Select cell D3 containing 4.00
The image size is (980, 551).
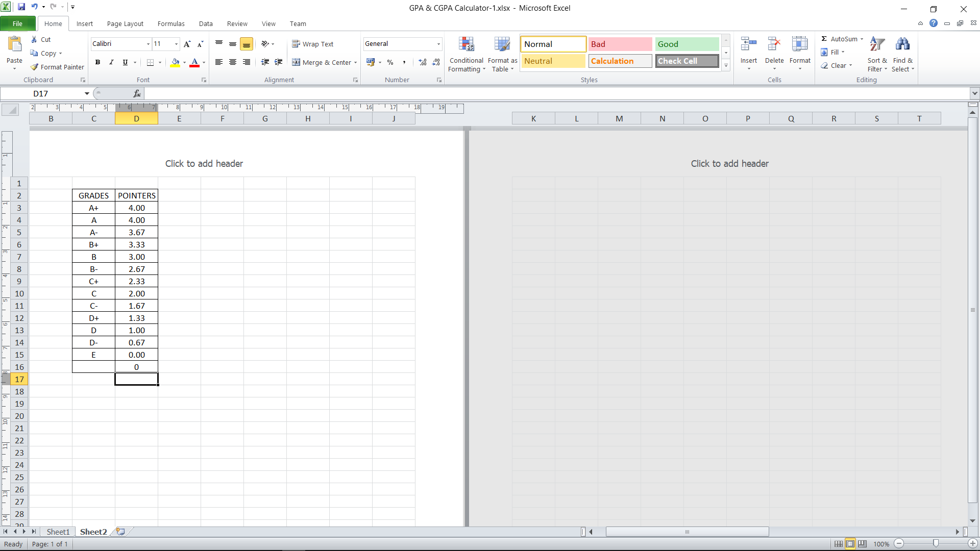coord(136,208)
